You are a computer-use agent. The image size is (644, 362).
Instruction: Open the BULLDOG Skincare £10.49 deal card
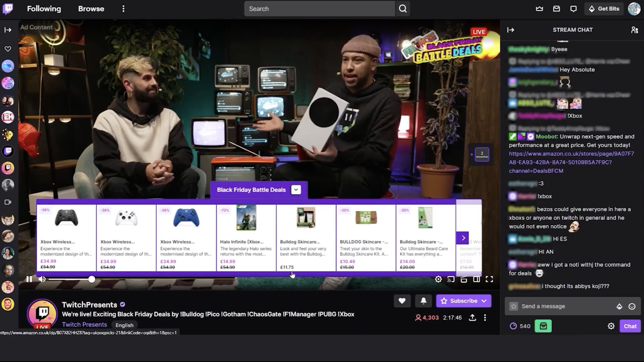366,238
